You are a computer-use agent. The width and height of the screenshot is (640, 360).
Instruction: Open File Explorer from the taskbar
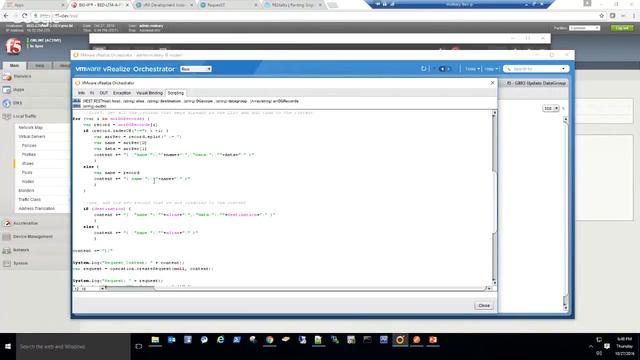[x=155, y=340]
